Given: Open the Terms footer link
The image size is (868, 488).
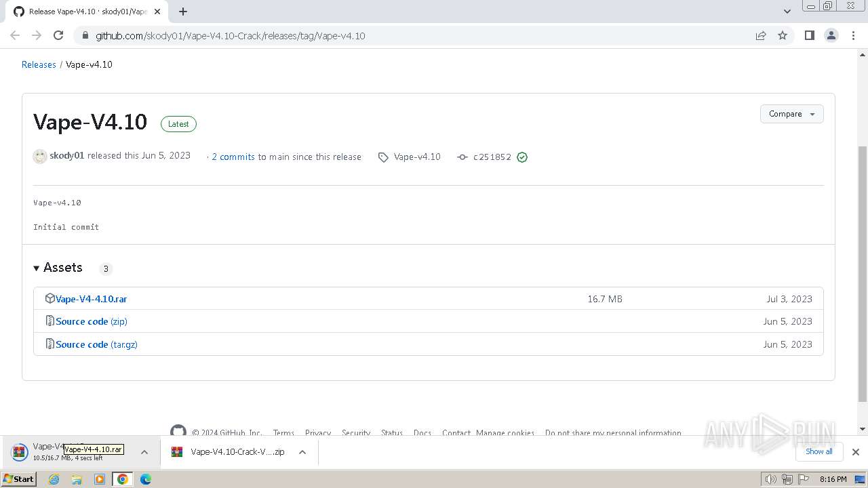Looking at the screenshot, I should point(283,432).
